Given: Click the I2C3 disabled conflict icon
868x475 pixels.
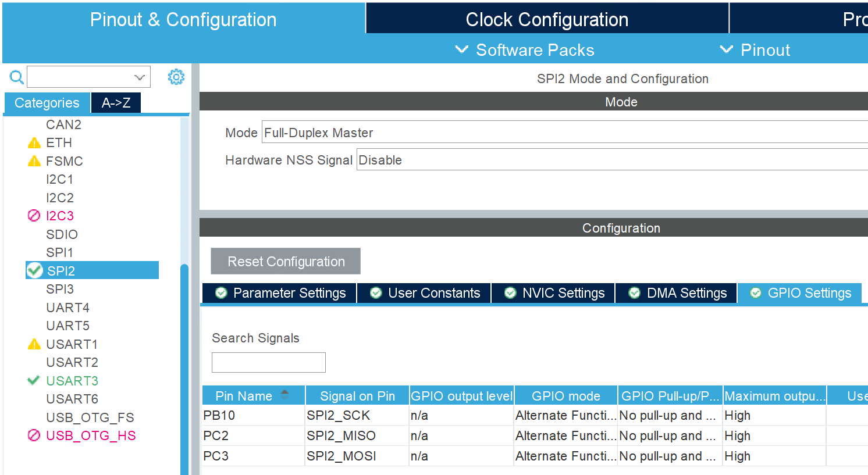Looking at the screenshot, I should 34,216.
